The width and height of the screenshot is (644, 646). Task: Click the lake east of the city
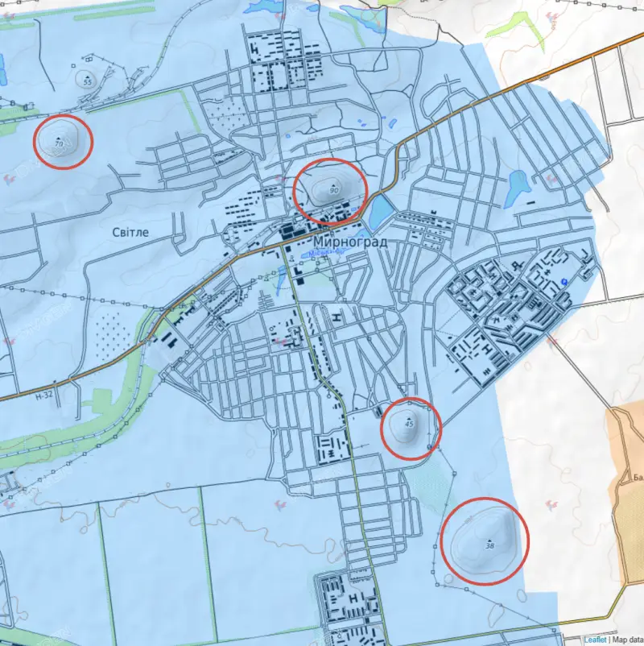tap(516, 188)
